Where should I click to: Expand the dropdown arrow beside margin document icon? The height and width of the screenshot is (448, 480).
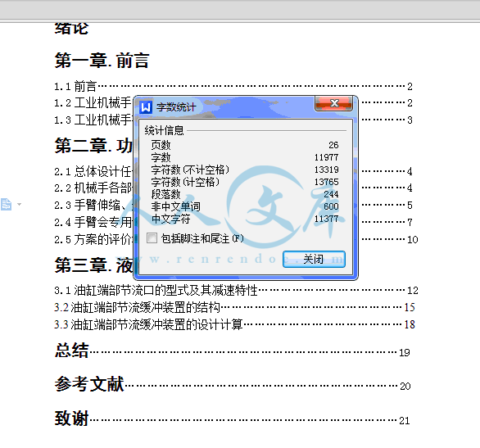pos(20,204)
